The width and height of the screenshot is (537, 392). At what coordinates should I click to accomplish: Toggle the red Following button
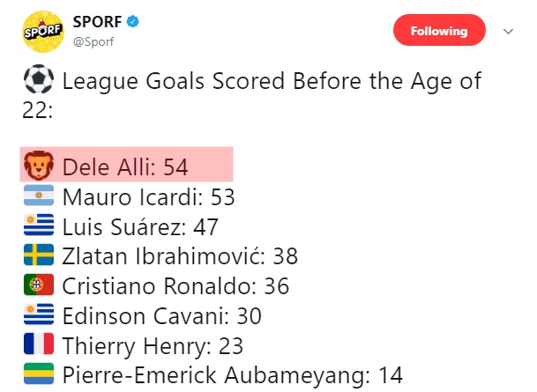[x=439, y=30]
